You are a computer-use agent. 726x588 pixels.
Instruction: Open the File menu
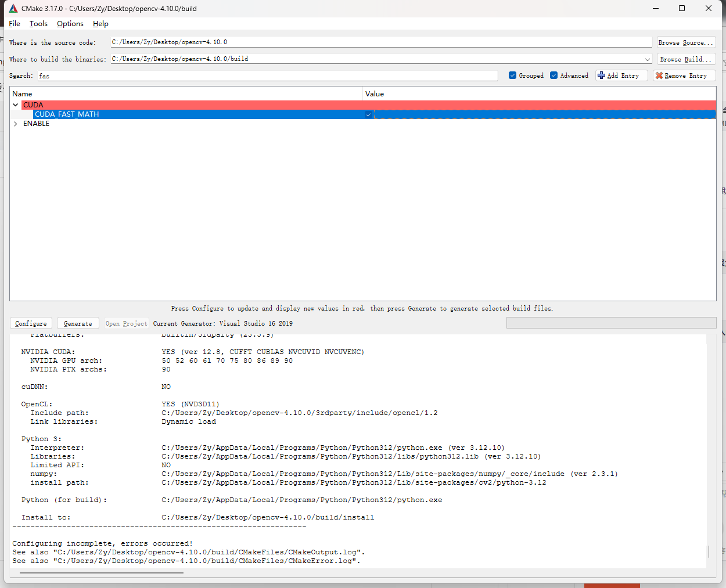pos(15,24)
